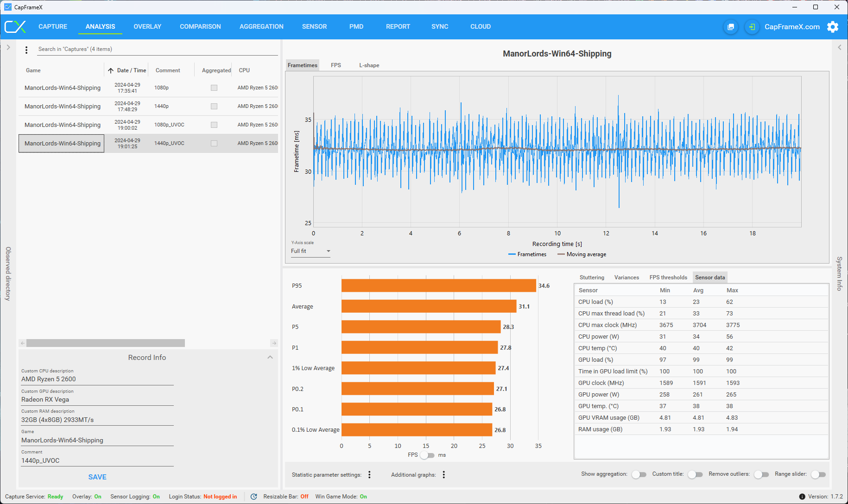Open Additional graphs options menu
The width and height of the screenshot is (848, 504).
pyautogui.click(x=444, y=474)
